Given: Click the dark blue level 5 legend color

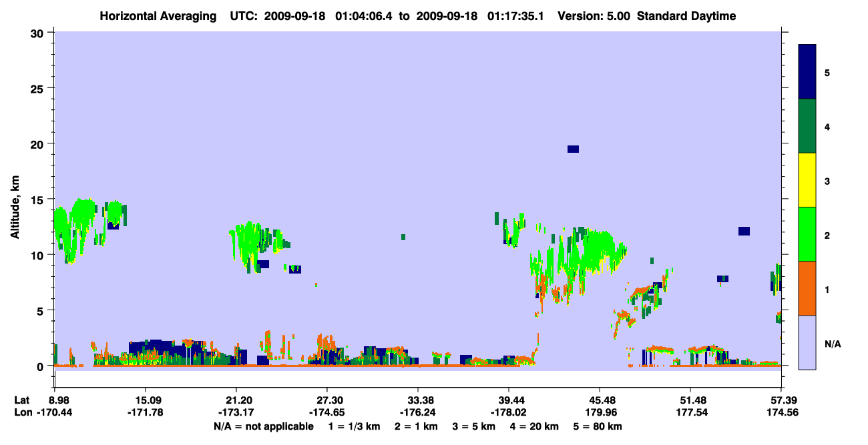Looking at the screenshot, I should 807,72.
